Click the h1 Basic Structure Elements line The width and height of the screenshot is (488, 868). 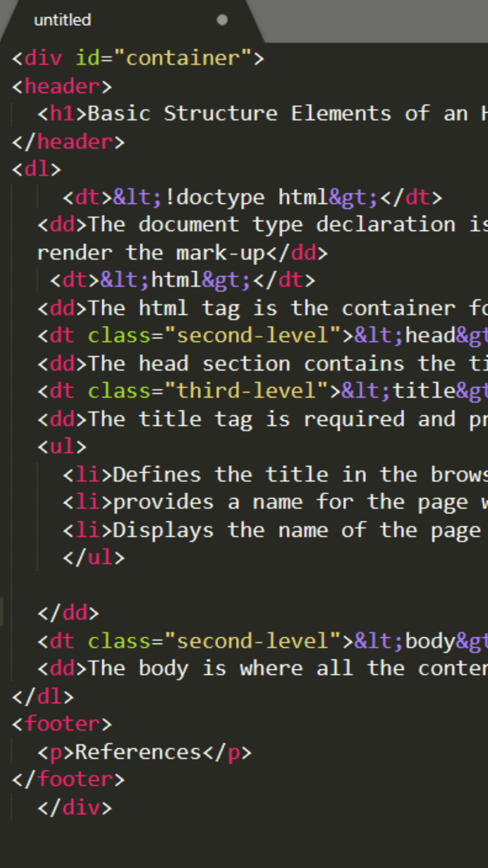point(253,114)
